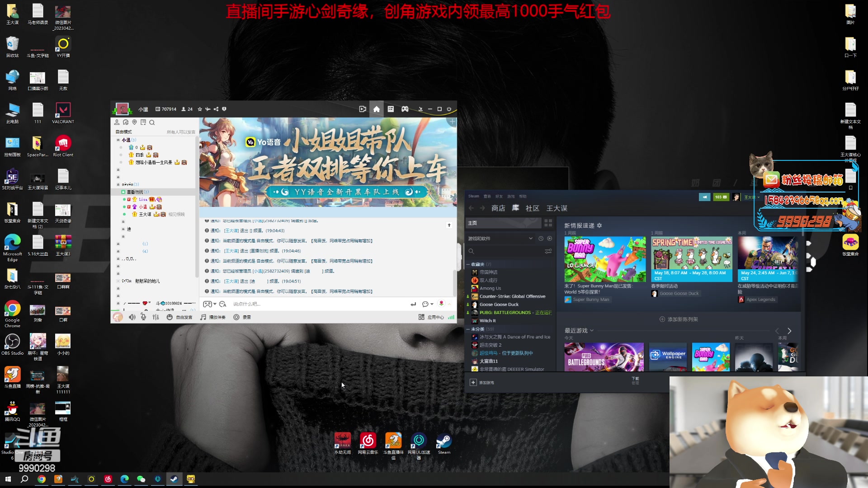
Task: Click Steam back navigation arrow
Action: coord(472,208)
